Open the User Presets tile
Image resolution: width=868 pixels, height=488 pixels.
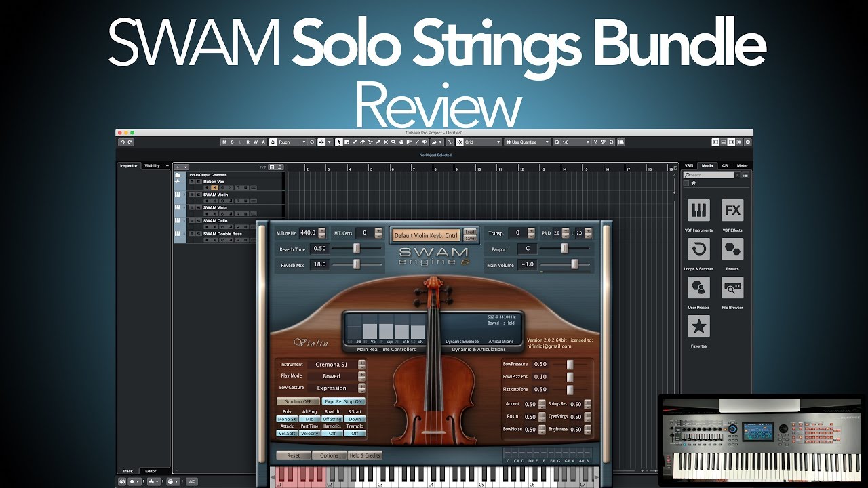tap(698, 287)
